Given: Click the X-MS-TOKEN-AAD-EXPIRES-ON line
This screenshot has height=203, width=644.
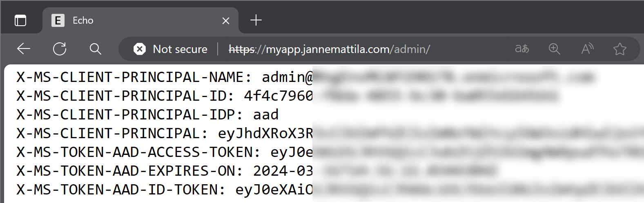Looking at the screenshot, I should [256, 171].
